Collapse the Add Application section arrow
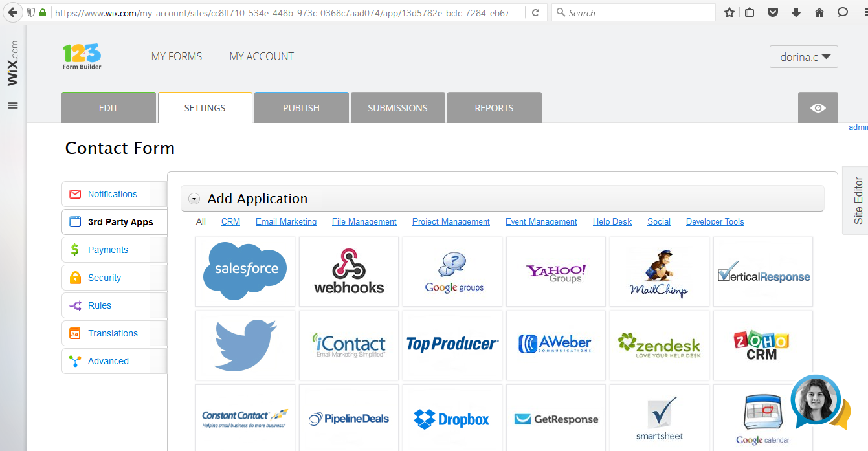The width and height of the screenshot is (868, 451). pyautogui.click(x=194, y=199)
